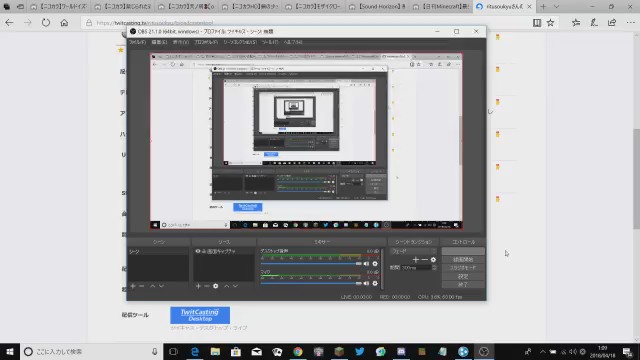Screen dimensions: 640x360
Task: Open OBS Help (ヘルプ) menu
Action: pyautogui.click(x=293, y=42)
